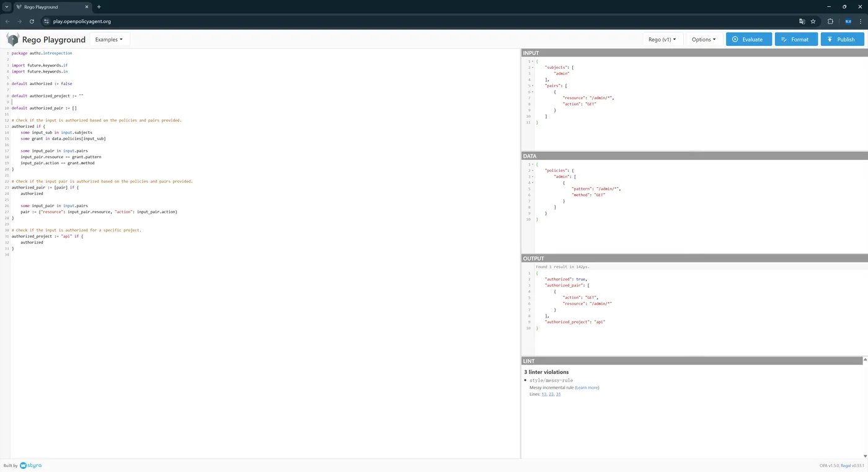Collapse the line 6 object in INPUT panel
Viewport: 868px width, 472px height.
(533, 92)
